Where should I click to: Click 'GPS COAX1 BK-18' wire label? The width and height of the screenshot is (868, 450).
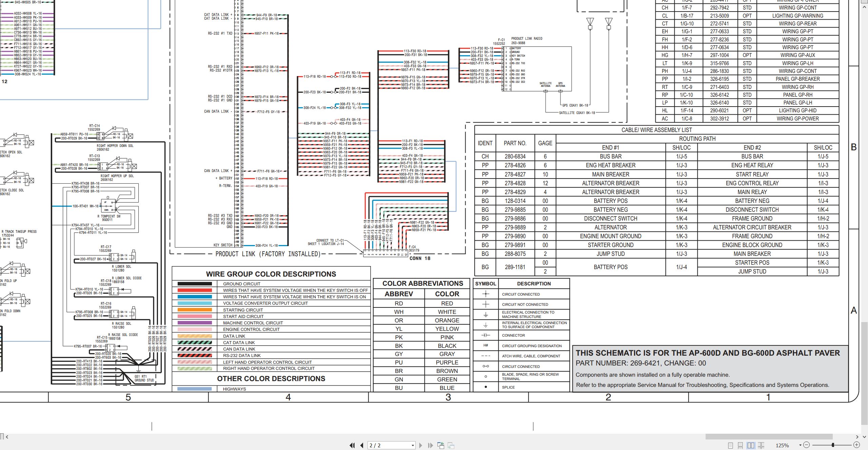575,105
